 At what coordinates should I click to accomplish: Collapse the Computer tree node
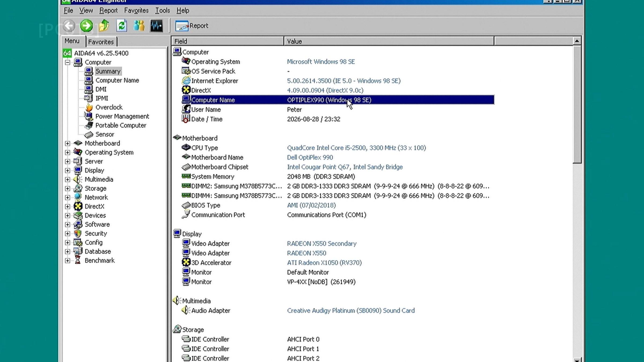68,62
